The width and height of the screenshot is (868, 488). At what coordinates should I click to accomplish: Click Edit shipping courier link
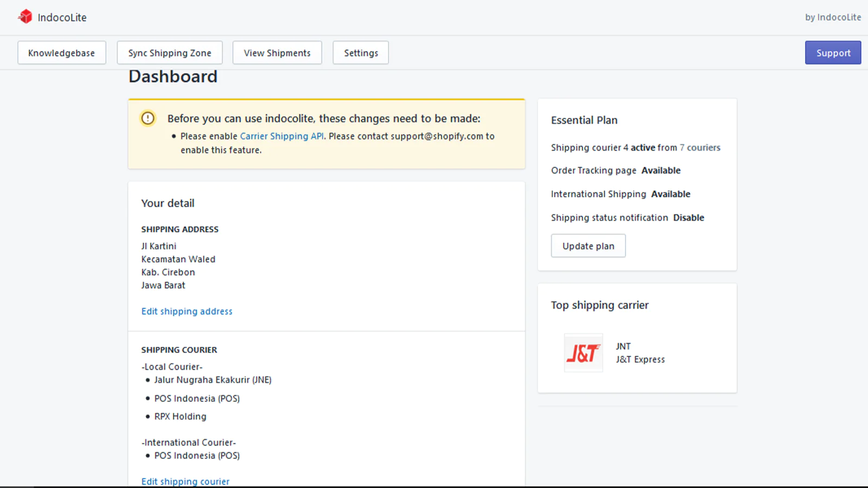coord(185,481)
